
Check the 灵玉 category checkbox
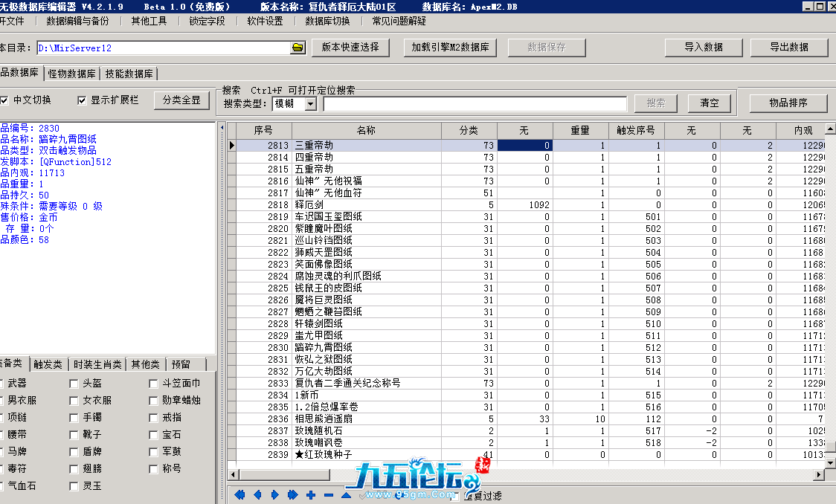[74, 486]
